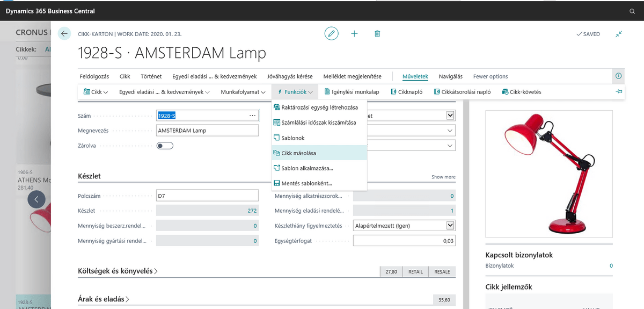644x309 pixels.
Task: Click Fewer options link
Action: (491, 76)
